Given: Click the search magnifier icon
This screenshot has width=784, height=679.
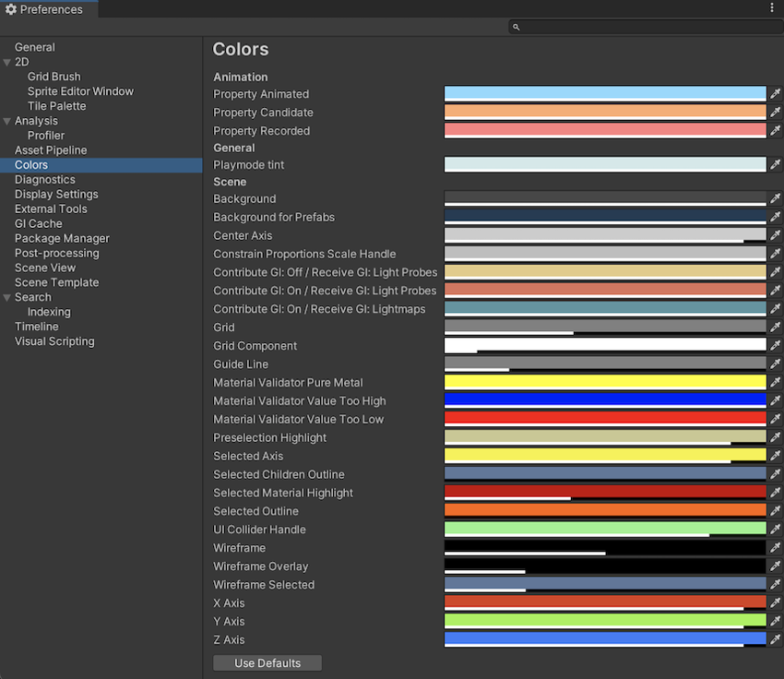Looking at the screenshot, I should point(515,27).
